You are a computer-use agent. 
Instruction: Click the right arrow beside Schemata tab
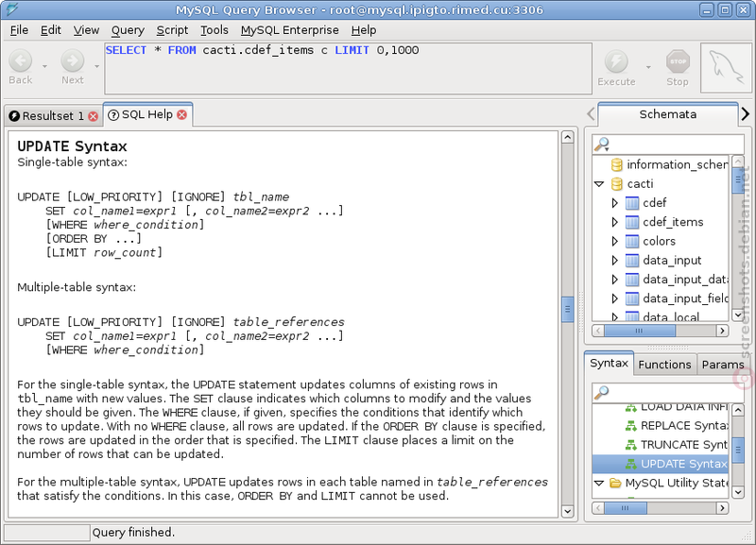pyautogui.click(x=746, y=114)
